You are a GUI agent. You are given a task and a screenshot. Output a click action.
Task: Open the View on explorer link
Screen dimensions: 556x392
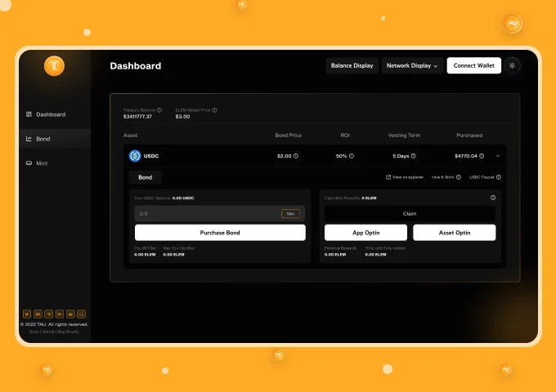point(405,177)
